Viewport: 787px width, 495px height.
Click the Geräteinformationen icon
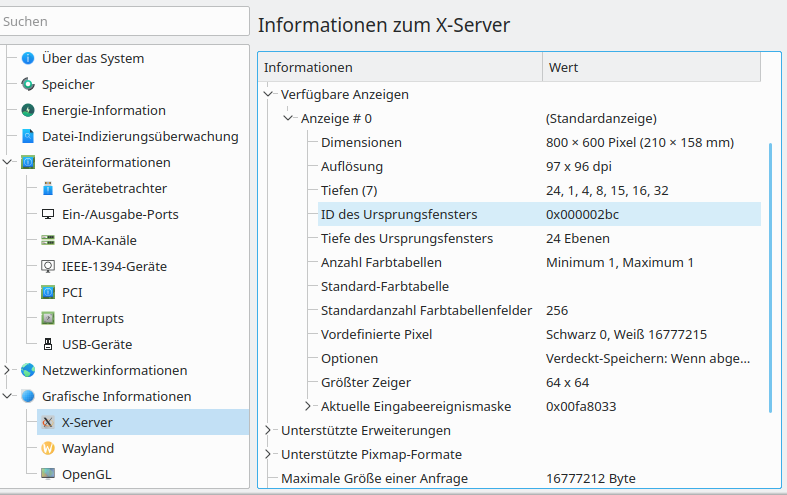pyautogui.click(x=28, y=162)
